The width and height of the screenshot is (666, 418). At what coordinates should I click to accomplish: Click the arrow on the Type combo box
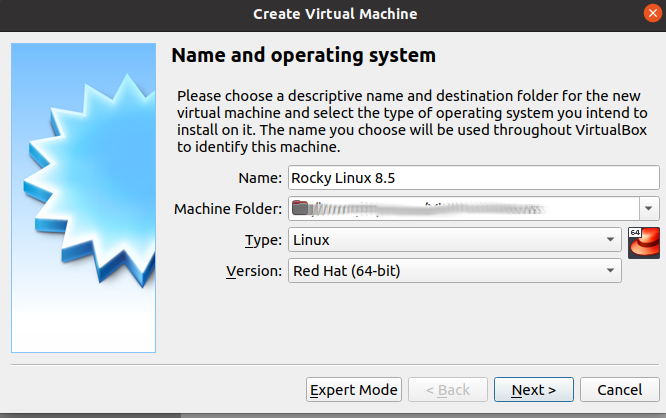tap(610, 240)
